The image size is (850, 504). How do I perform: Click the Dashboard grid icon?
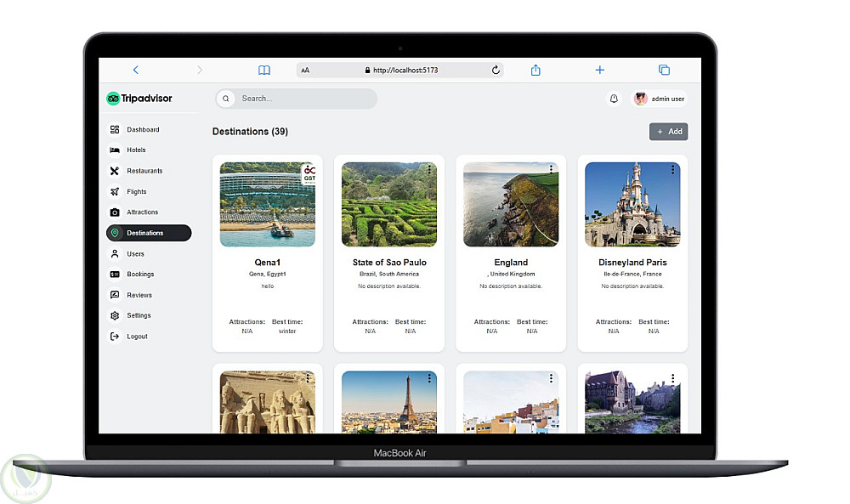coord(115,129)
